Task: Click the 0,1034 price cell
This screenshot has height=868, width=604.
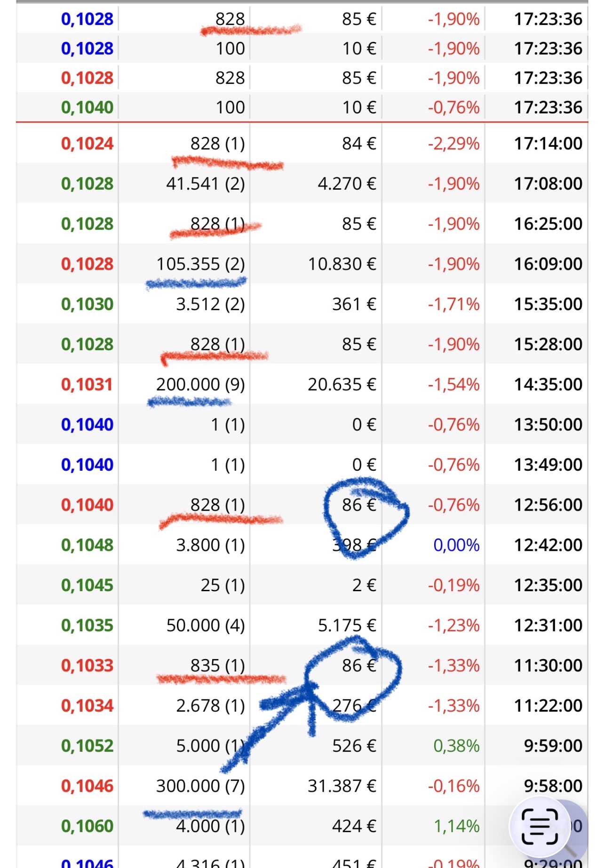Action: pos(87,706)
